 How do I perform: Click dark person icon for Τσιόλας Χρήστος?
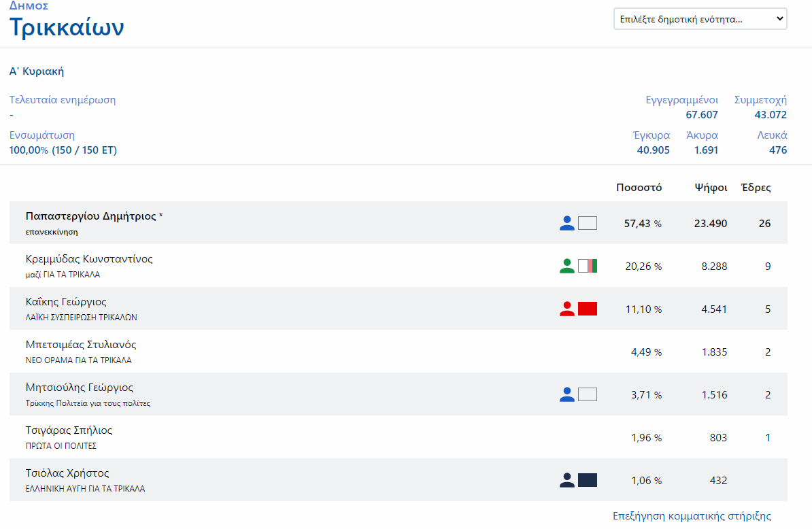coord(567,480)
